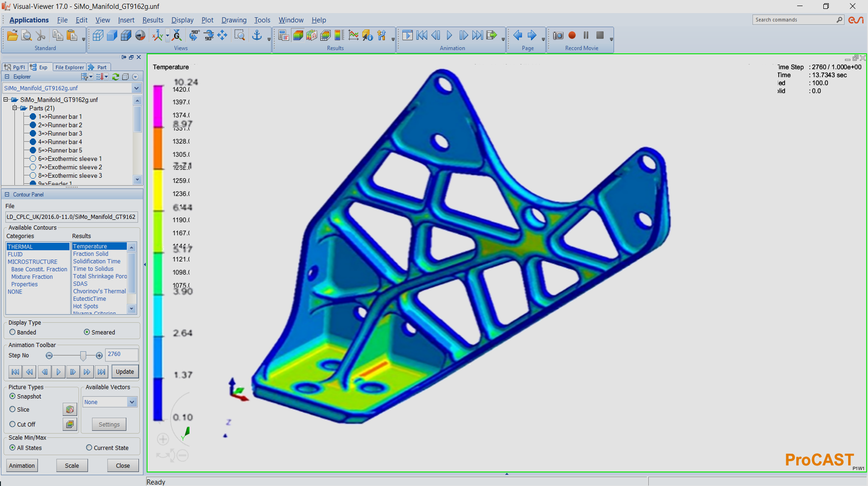Open the Results menu
The image size is (868, 486).
click(153, 20)
